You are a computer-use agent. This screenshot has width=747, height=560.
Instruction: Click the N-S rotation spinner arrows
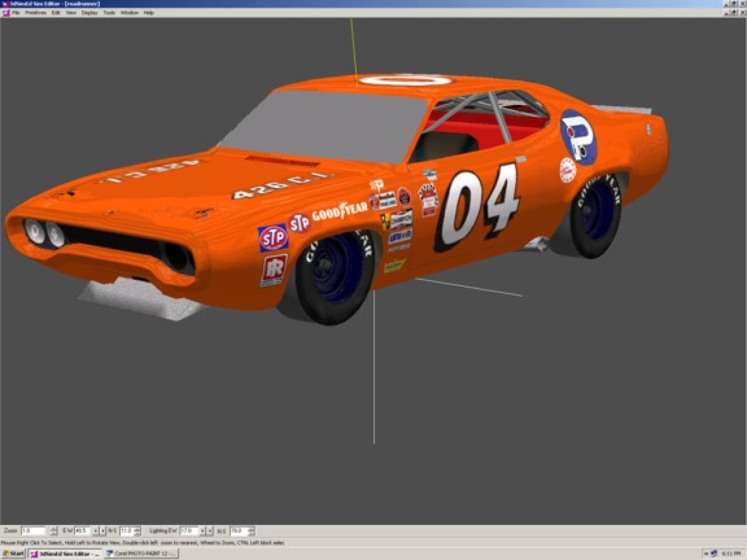tap(137, 531)
